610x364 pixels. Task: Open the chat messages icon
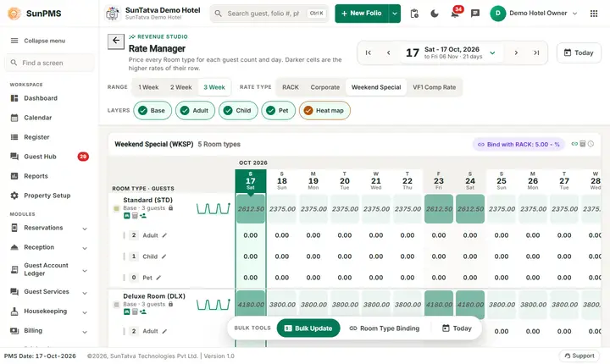click(x=475, y=14)
